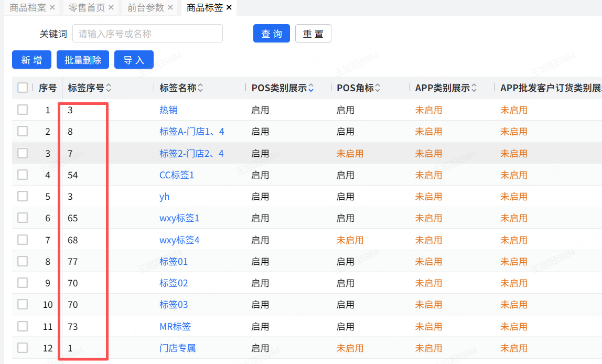Click the POS类别展示 column header
Viewport: 602px width, 364px height.
[279, 88]
